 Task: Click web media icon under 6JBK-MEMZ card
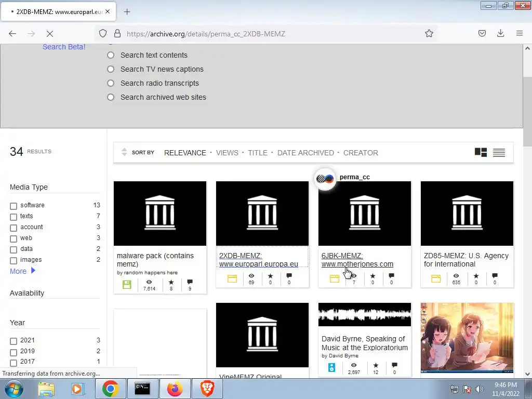335,279
